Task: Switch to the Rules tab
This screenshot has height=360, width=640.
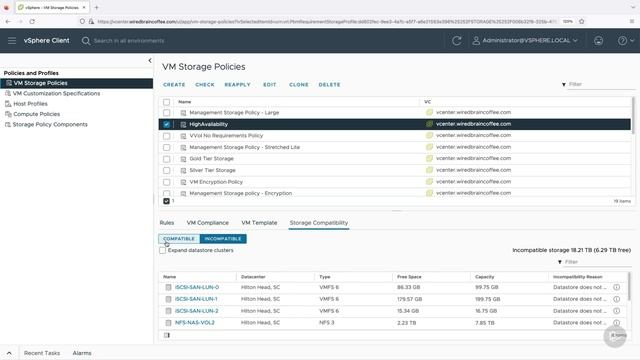Action: click(167, 223)
